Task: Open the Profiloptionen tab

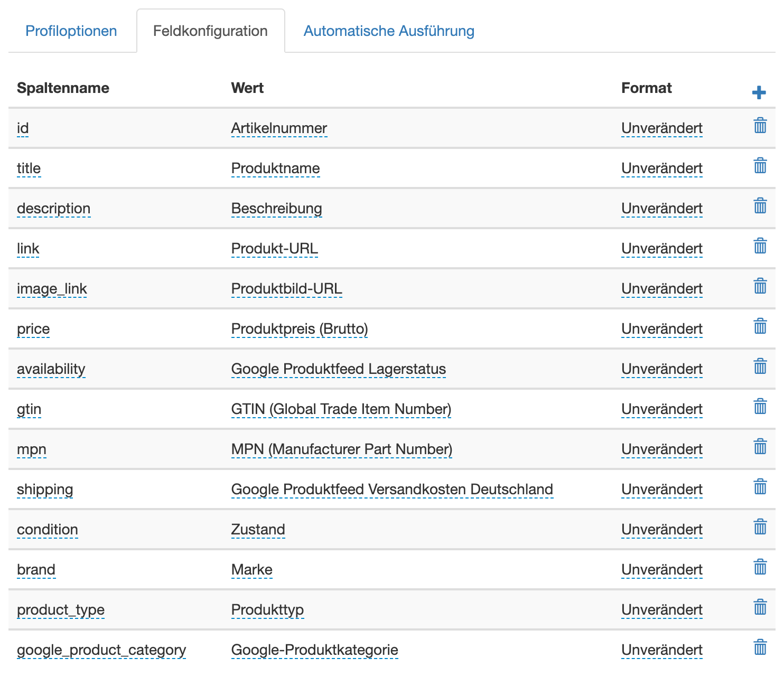Action: tap(71, 31)
